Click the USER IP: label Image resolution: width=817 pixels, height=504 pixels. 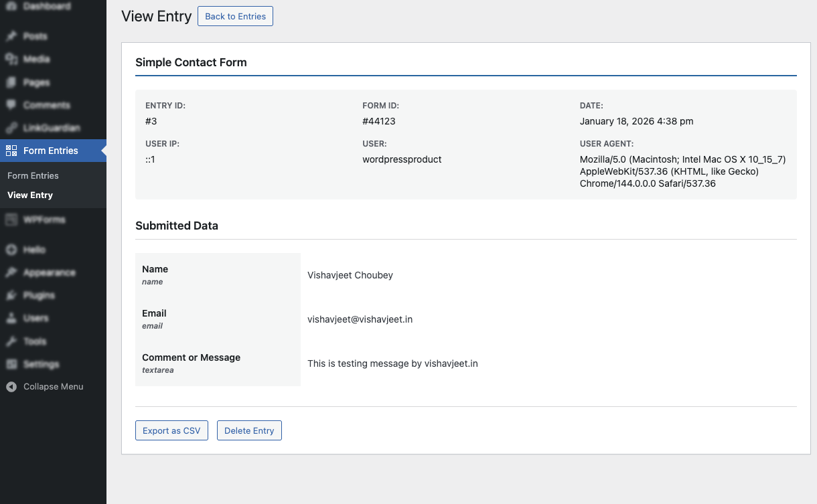click(162, 144)
